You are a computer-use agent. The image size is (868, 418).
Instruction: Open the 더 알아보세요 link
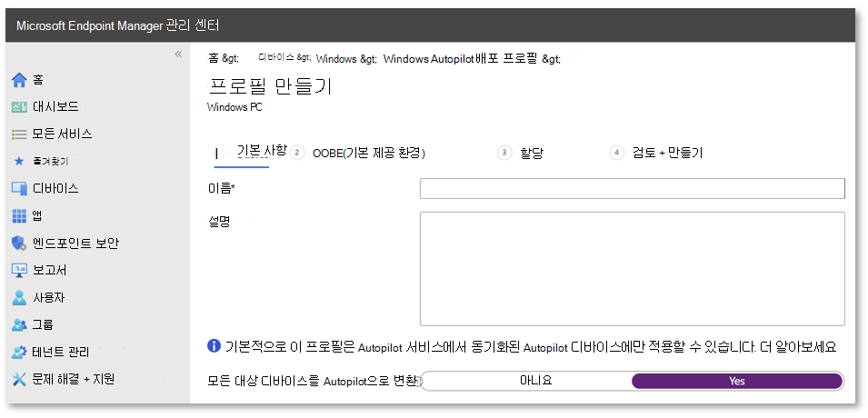point(796,347)
